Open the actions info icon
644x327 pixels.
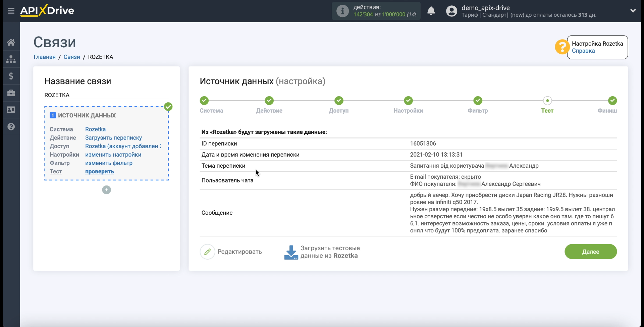click(x=342, y=11)
